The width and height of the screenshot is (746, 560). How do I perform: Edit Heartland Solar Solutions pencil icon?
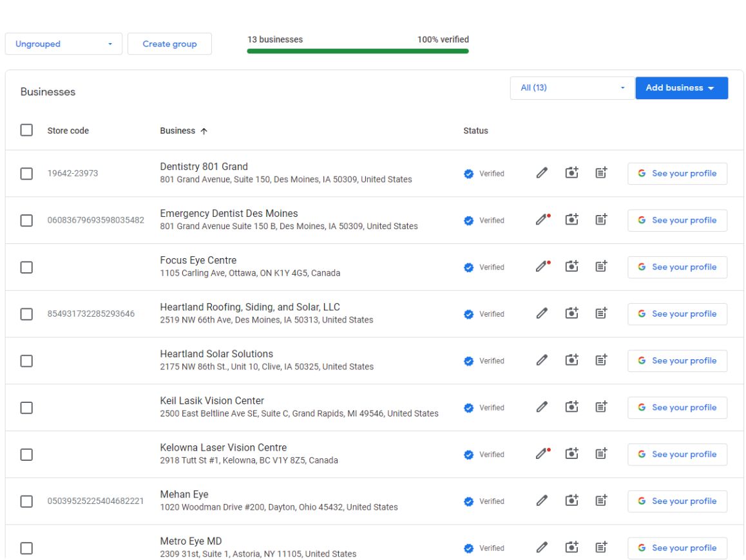pyautogui.click(x=542, y=360)
